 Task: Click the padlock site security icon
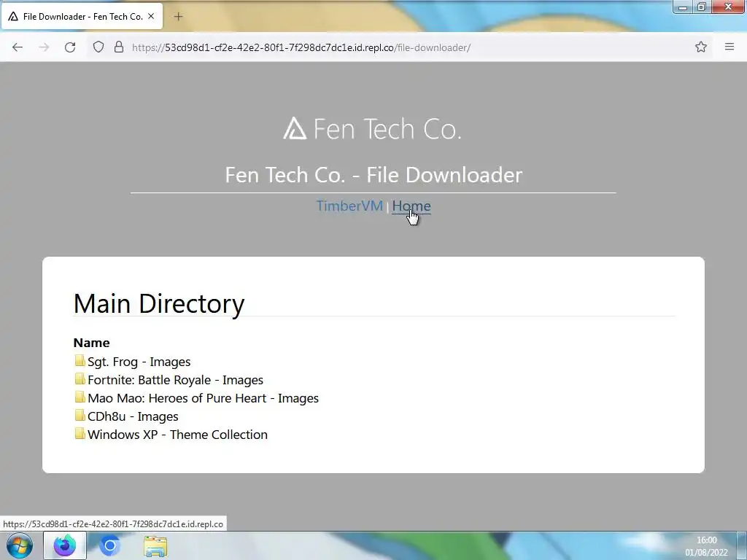click(119, 47)
